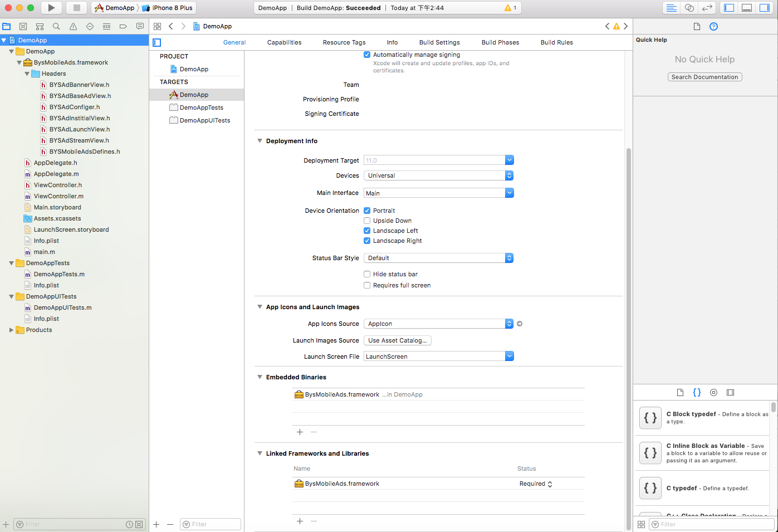The height and width of the screenshot is (532, 778).
Task: Show the File inspector
Action: point(697,26)
